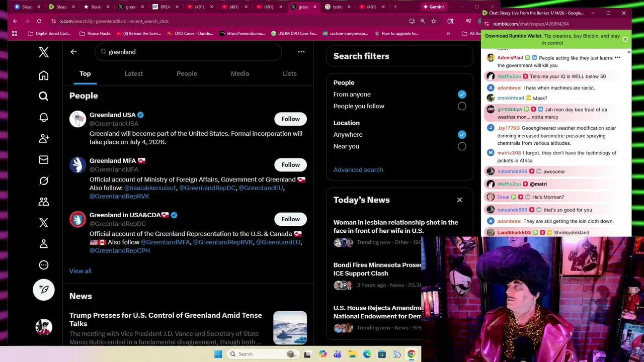The height and width of the screenshot is (362, 644).
Task: Open the BREAK browser tab
Action: 165,7
